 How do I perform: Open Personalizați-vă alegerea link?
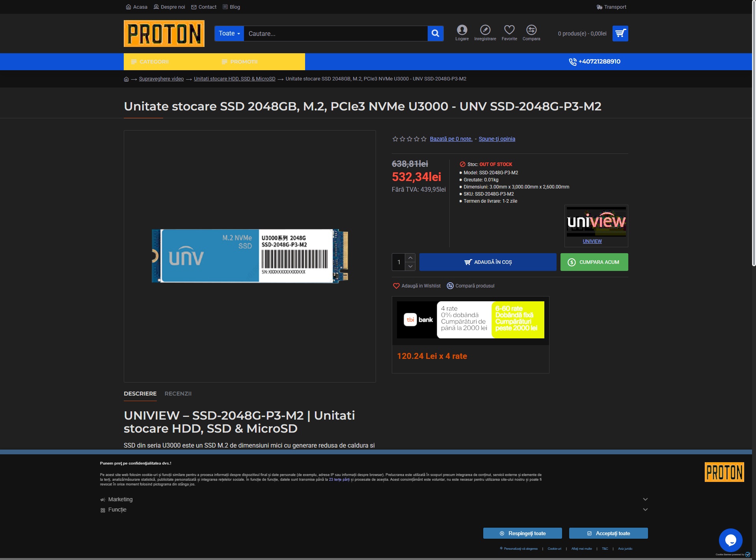click(x=519, y=549)
